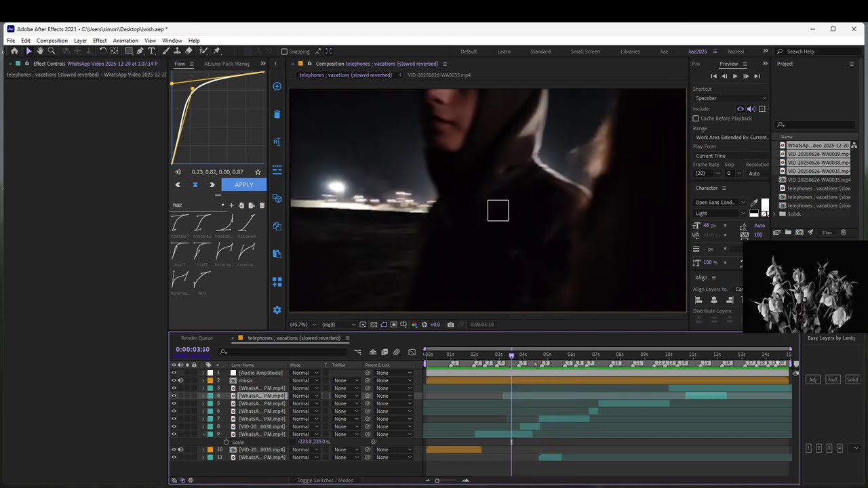The width and height of the screenshot is (868, 488).
Task: Select the Puppet Pin tool
Action: 217,51
